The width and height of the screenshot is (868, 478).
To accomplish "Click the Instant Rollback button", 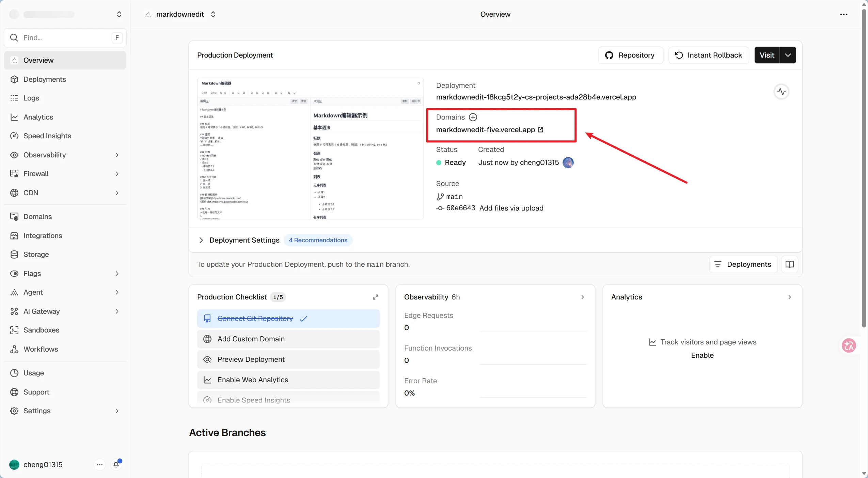I will tap(709, 55).
